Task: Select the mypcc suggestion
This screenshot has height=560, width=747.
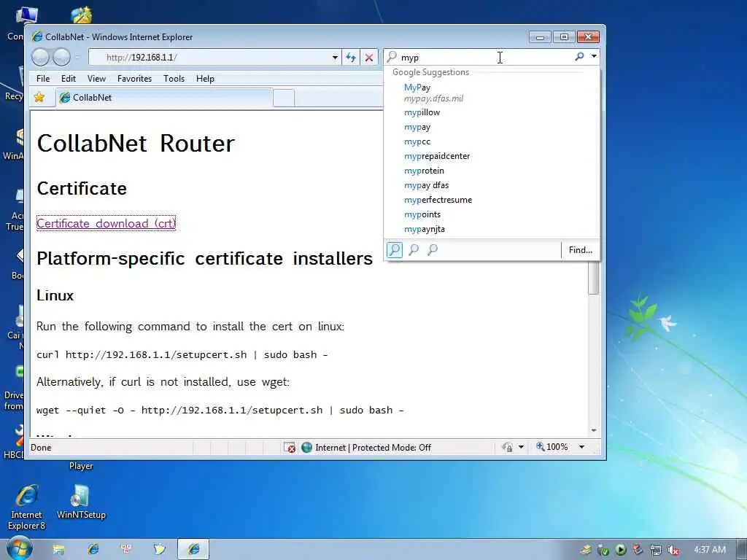Action: coord(492,141)
